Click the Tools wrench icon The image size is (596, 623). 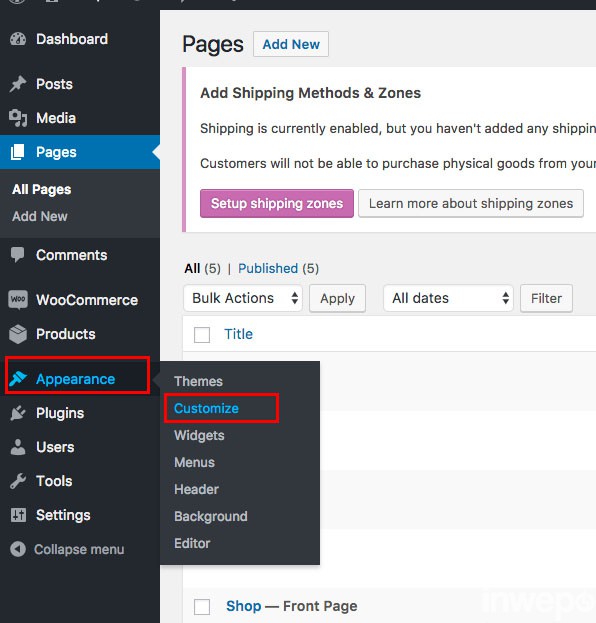coord(18,481)
